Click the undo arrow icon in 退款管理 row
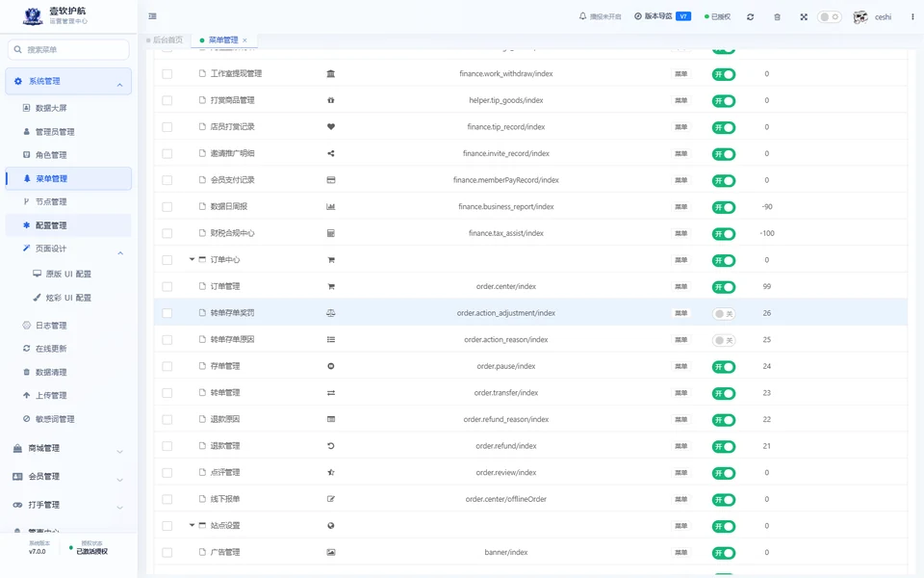 point(330,446)
